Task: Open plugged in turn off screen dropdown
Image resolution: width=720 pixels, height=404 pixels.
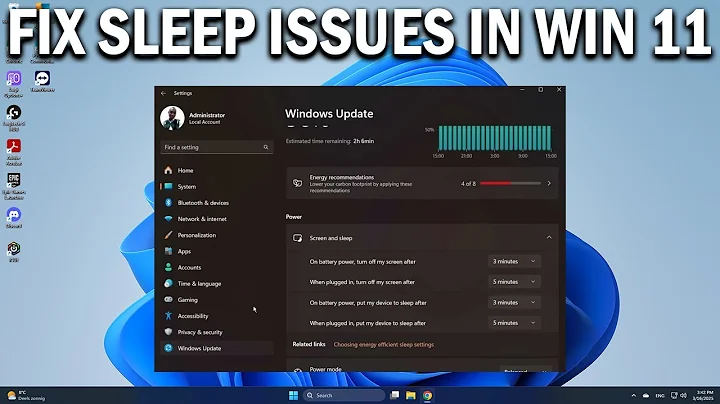Action: pos(514,282)
